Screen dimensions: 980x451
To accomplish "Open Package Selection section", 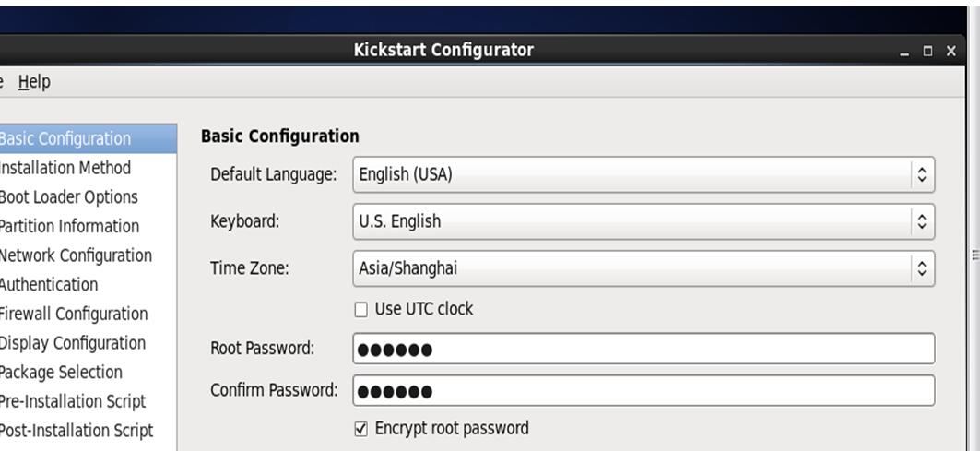I will click(87, 373).
